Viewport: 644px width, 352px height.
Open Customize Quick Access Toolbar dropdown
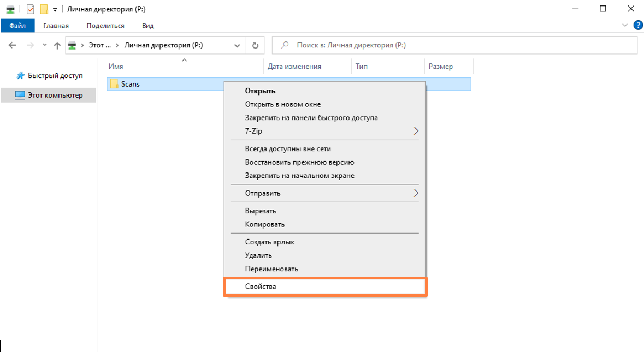point(55,9)
